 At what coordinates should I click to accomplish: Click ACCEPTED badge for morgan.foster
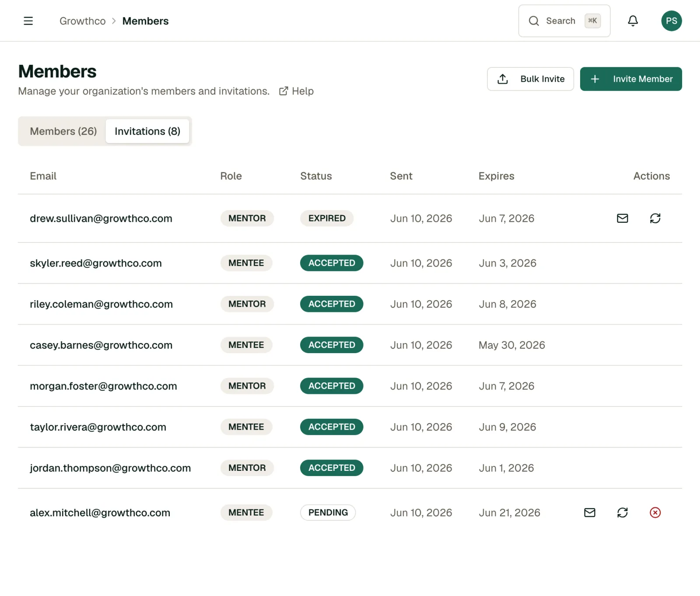(332, 386)
